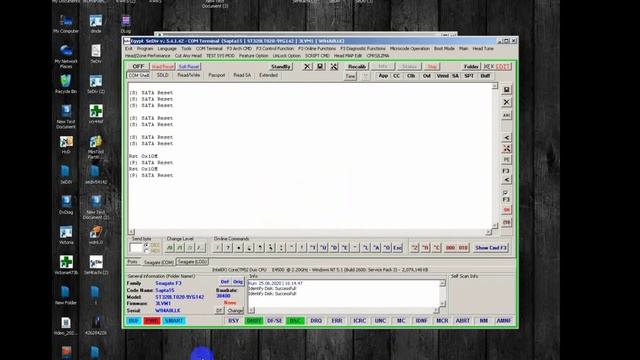Open the Language menu

click(x=167, y=49)
